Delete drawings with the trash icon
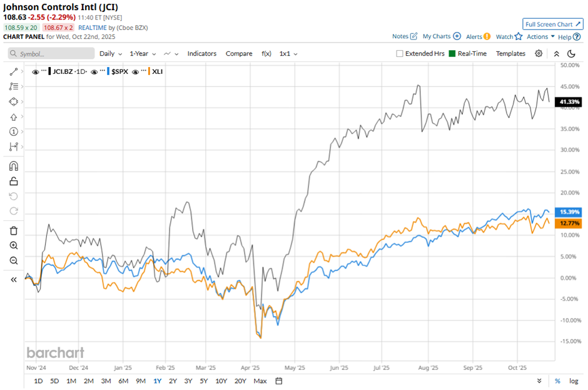Screen dimensions: 588x390 (x=14, y=230)
